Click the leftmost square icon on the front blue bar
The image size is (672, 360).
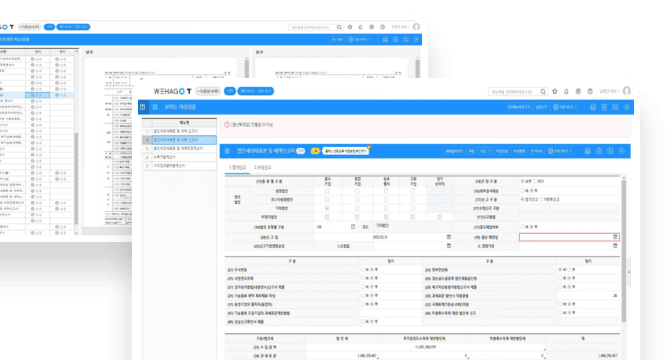(143, 107)
